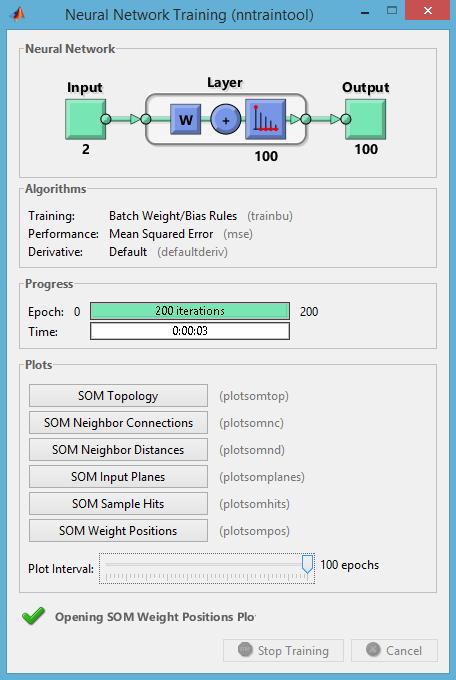Image resolution: width=456 pixels, height=680 pixels.
Task: Click the MATLAB logo icon in title bar
Action: coord(17,14)
